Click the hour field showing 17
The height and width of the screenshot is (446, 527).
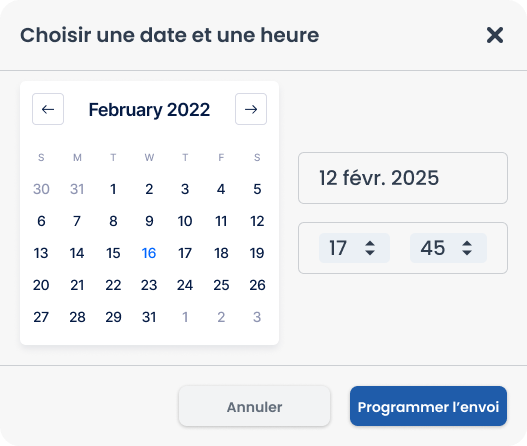[x=354, y=248]
